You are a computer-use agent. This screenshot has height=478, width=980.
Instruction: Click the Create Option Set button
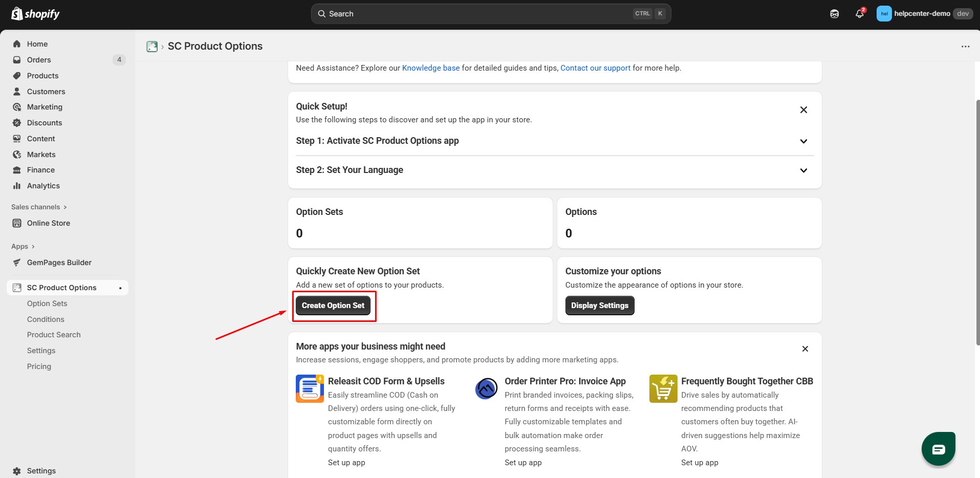click(x=333, y=305)
